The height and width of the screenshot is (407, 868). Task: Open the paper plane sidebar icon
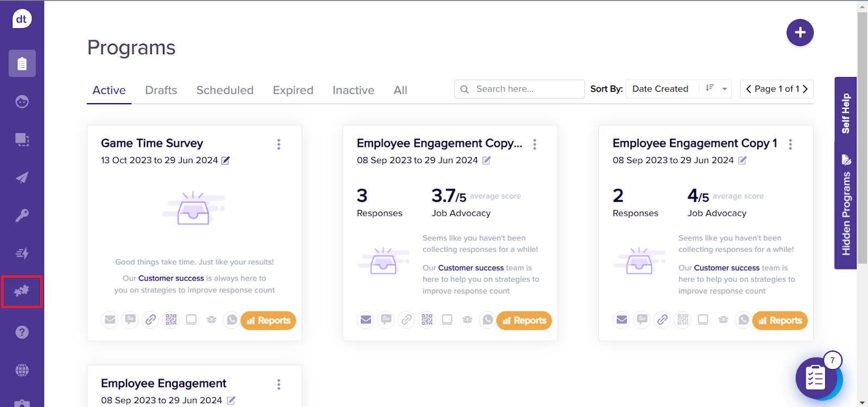point(22,177)
